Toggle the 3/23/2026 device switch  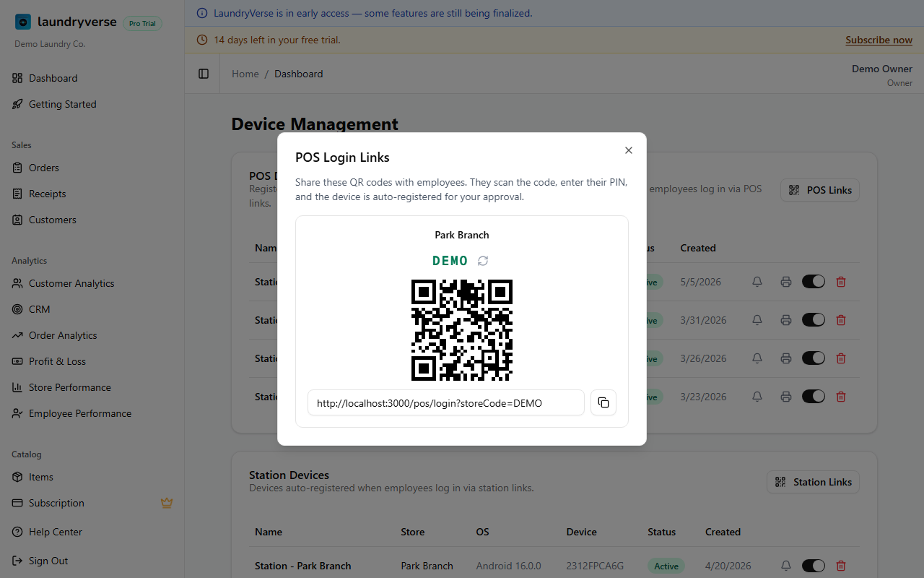click(814, 397)
